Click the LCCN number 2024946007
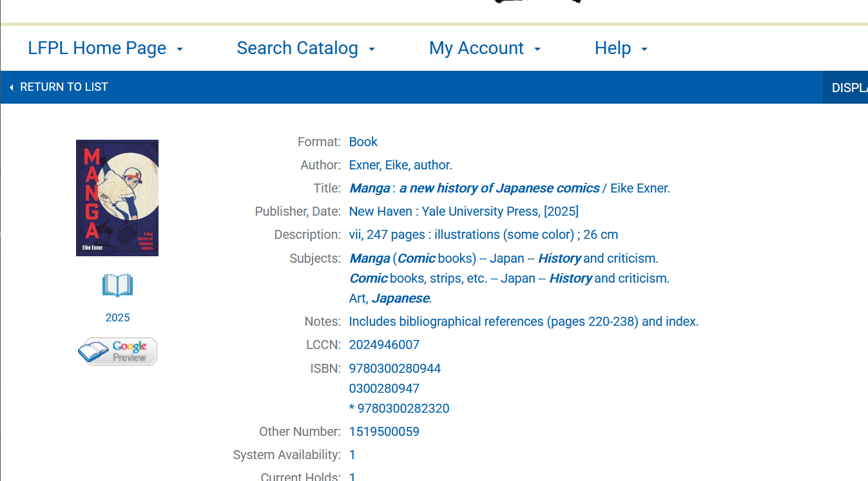868x481 pixels. point(384,345)
